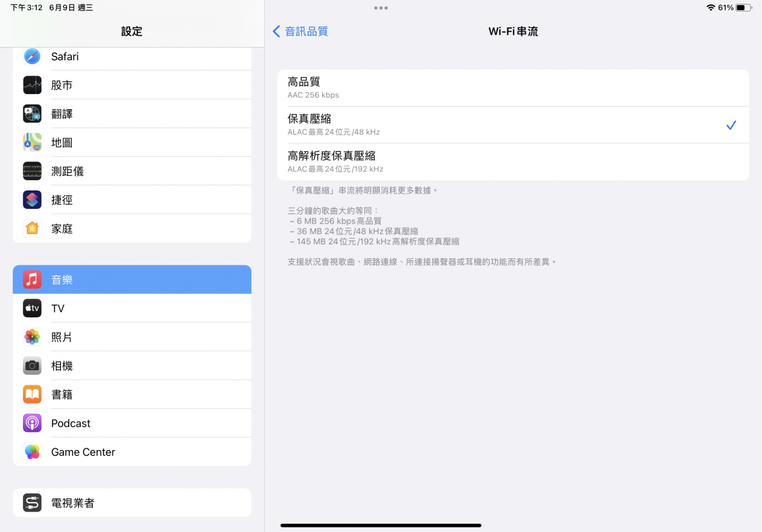
Task: Open 家庭 settings row
Action: (x=132, y=229)
